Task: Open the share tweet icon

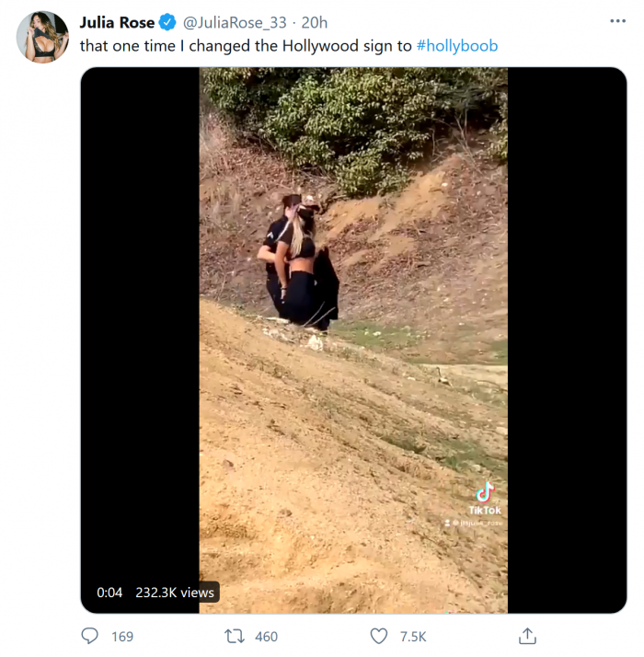Action: (527, 636)
